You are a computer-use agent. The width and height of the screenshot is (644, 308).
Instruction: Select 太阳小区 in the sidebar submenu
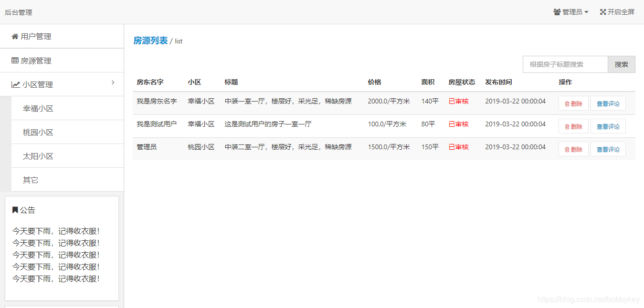[67, 156]
